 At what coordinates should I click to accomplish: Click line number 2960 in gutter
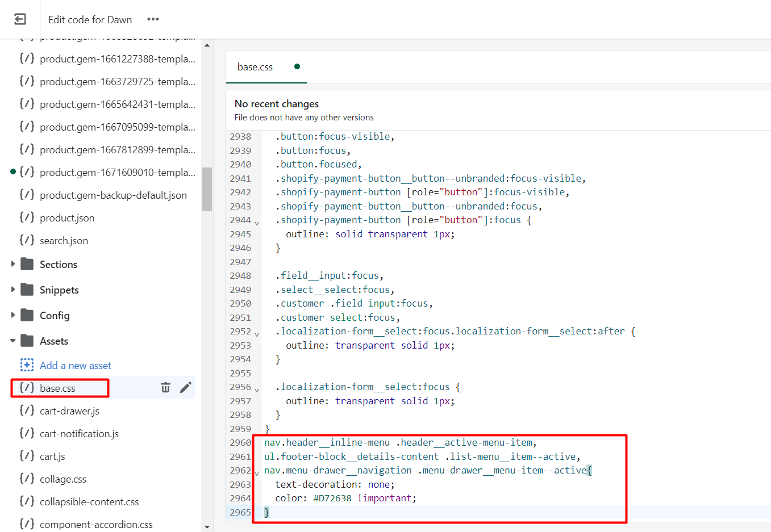[x=240, y=442]
